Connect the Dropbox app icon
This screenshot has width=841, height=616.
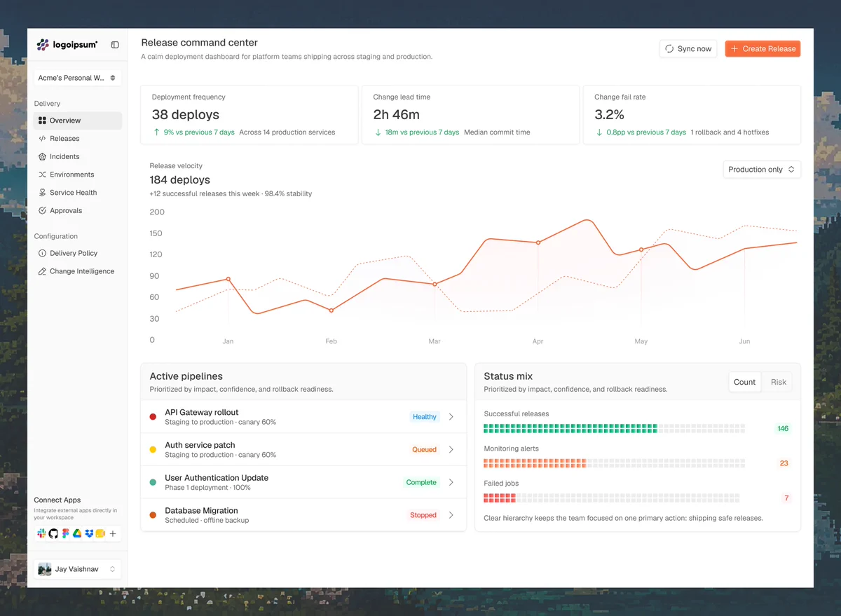coord(89,534)
